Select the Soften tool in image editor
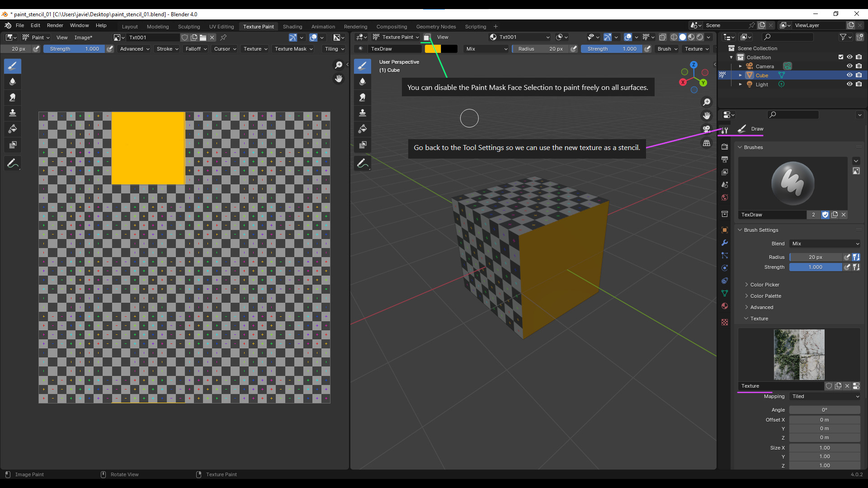The image size is (868, 488). (x=13, y=82)
